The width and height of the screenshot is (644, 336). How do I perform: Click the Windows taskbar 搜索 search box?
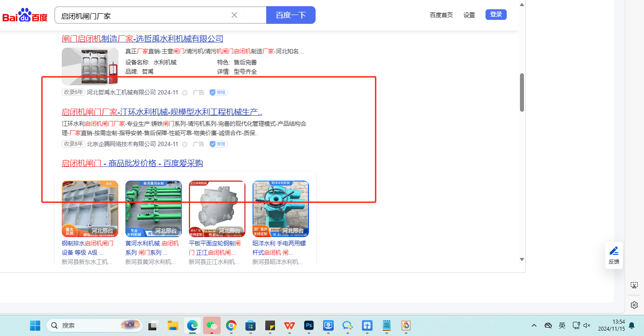click(x=95, y=326)
